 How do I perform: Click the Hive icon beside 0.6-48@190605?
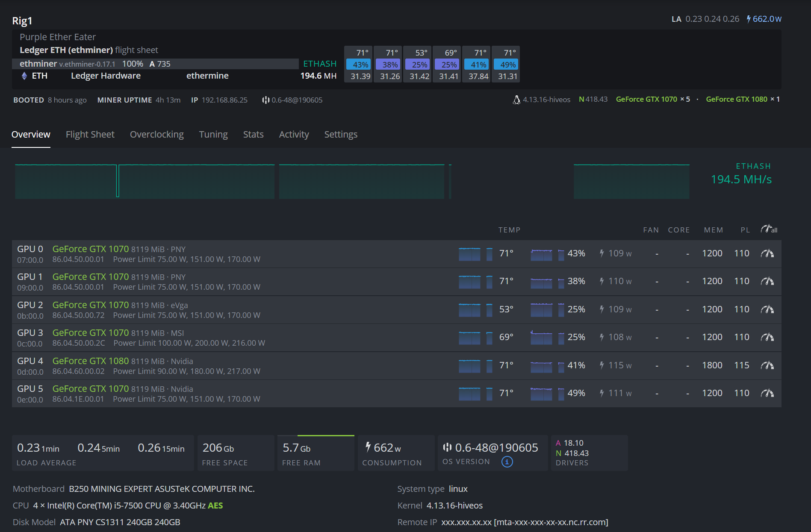[x=266, y=100]
